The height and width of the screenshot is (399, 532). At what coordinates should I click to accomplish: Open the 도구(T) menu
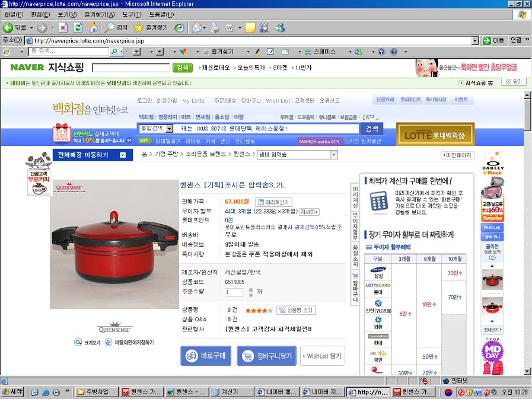132,14
